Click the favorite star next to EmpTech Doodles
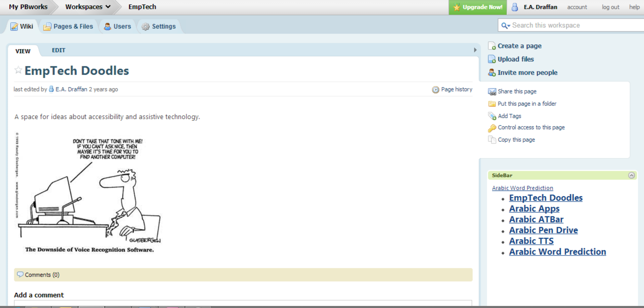The image size is (644, 308). pos(18,70)
